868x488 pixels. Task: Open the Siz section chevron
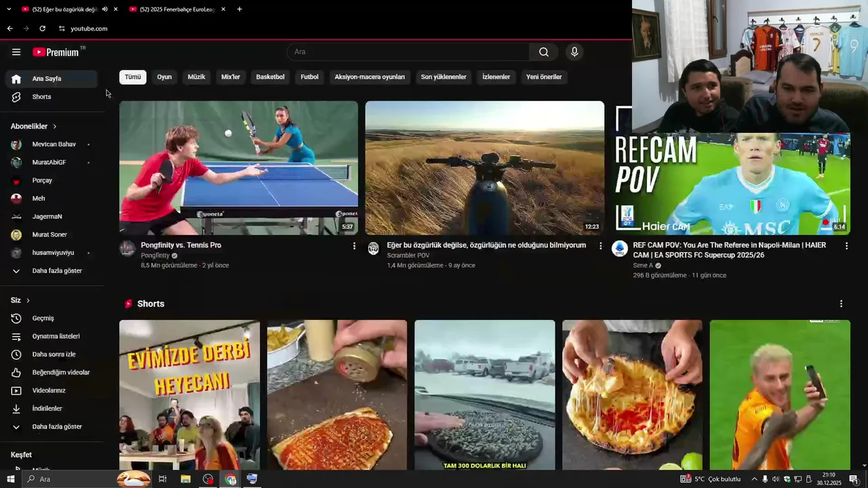[x=28, y=300]
